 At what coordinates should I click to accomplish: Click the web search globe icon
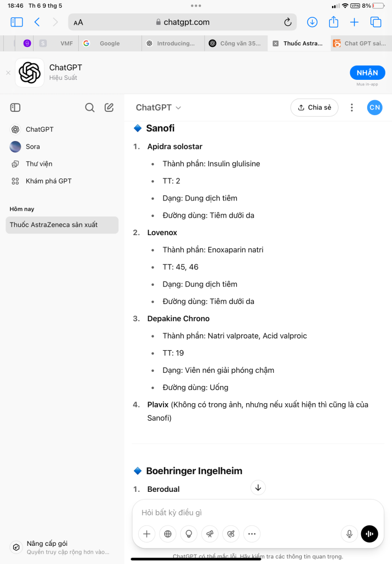[x=168, y=534]
